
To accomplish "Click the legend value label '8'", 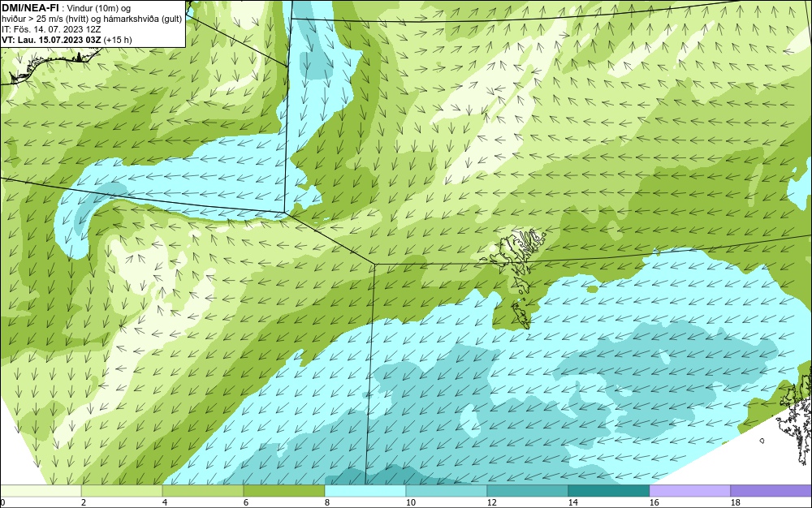I will click(x=326, y=502).
